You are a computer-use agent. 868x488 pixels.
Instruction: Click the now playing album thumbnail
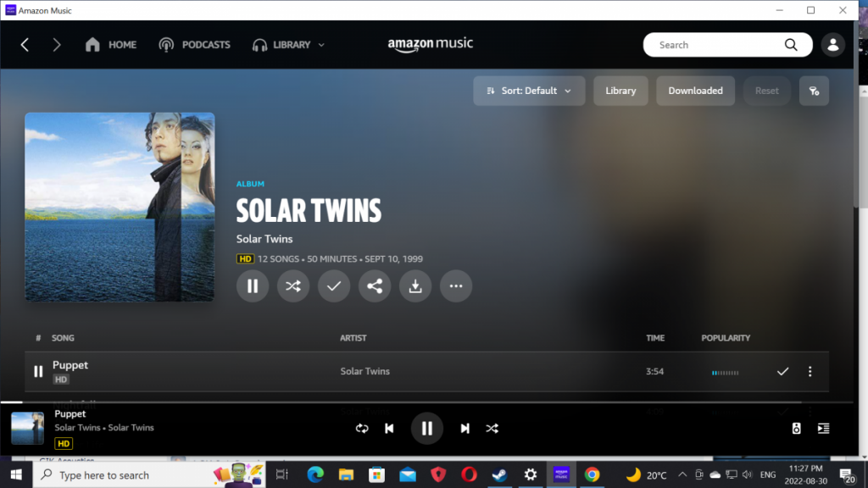point(28,428)
